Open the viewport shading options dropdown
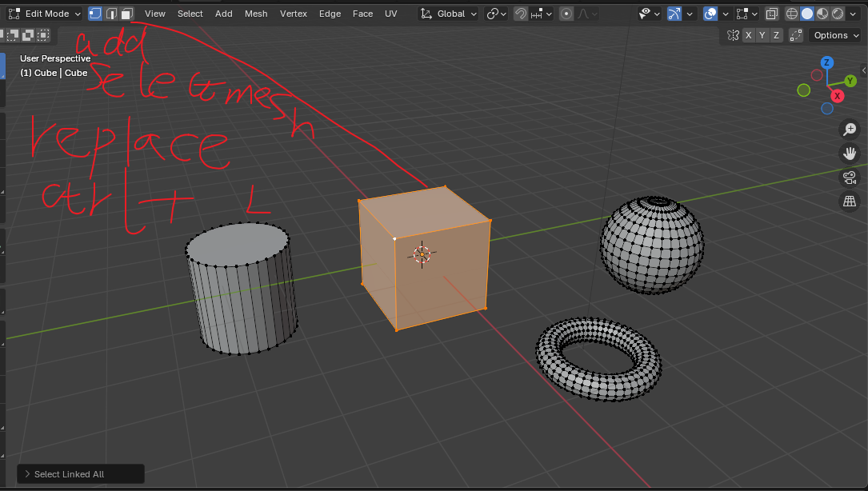Screen dimensions: 868x491 [853, 14]
